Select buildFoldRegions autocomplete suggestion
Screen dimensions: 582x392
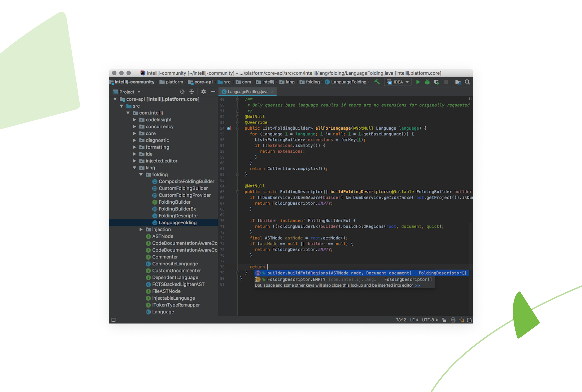(x=342, y=273)
